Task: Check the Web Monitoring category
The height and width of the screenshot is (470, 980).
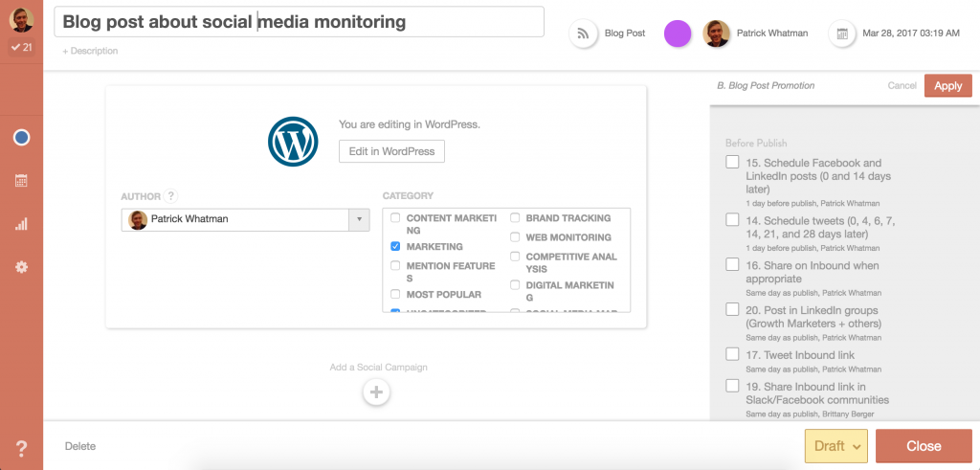Action: [x=515, y=237]
